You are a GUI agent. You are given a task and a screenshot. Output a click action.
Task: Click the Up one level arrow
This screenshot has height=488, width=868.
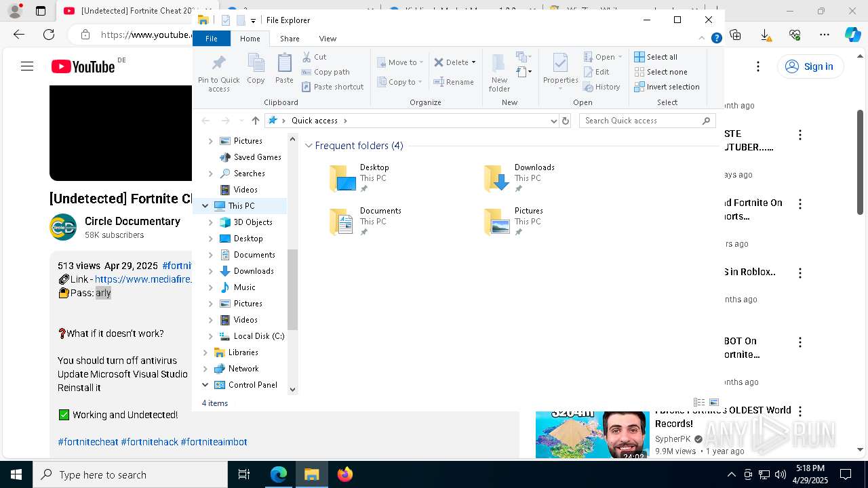255,121
